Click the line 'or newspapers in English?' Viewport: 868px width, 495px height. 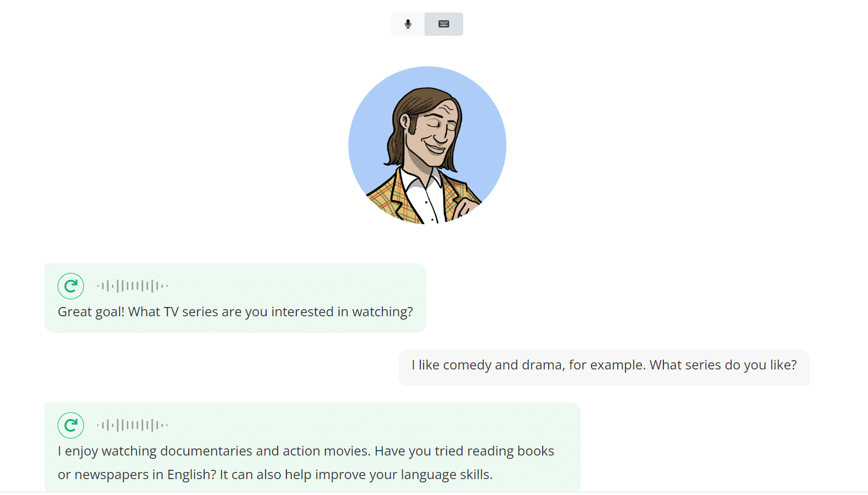point(137,475)
